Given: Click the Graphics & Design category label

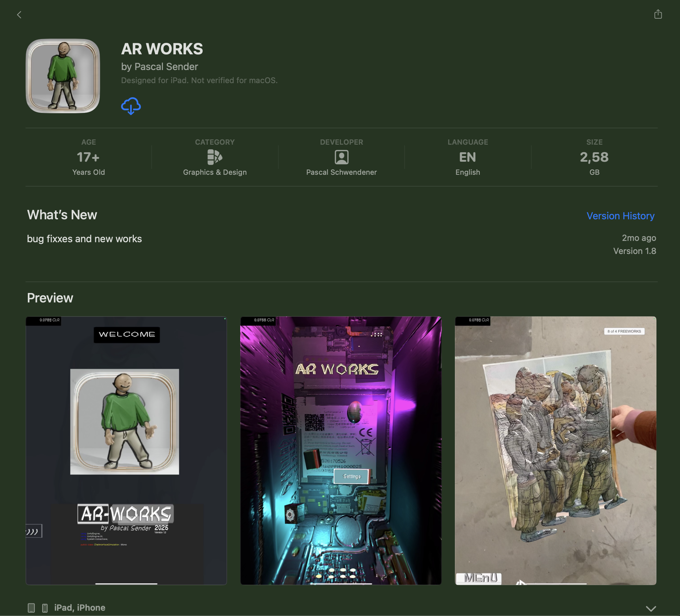Looking at the screenshot, I should click(215, 172).
